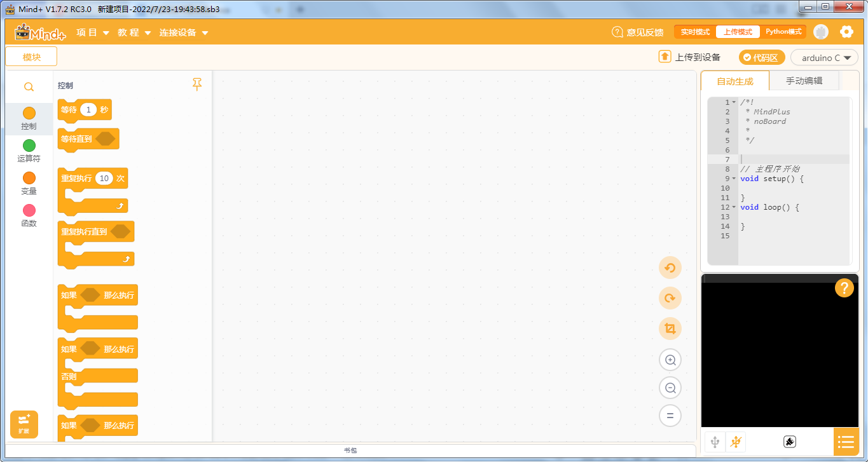
Task: Select the 等待 1 秒 block
Action: 85,110
